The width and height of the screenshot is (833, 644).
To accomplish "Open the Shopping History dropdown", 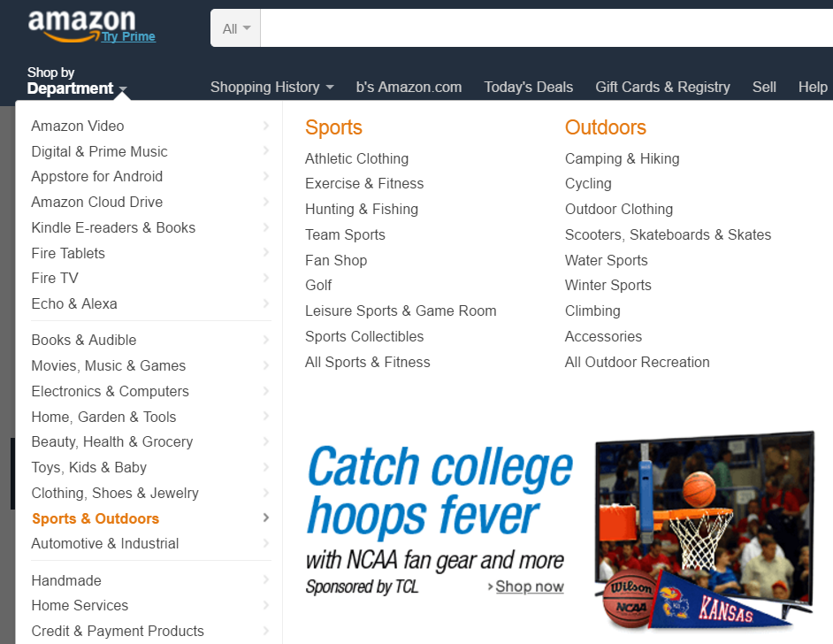I will pos(272,88).
